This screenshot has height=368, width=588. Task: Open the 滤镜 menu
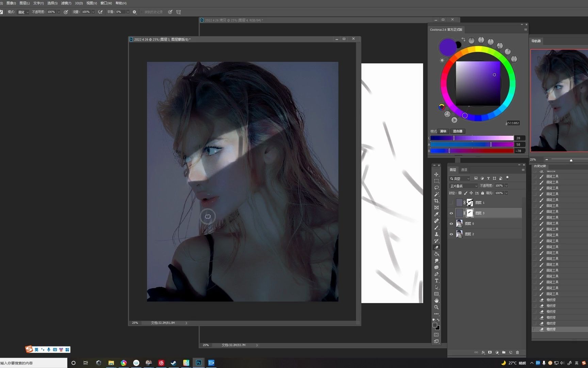pyautogui.click(x=66, y=3)
